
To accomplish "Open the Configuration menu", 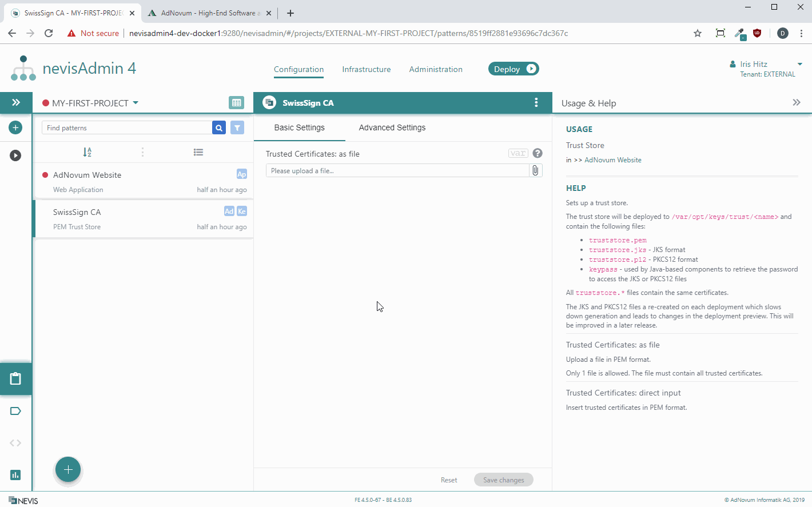I will point(298,69).
